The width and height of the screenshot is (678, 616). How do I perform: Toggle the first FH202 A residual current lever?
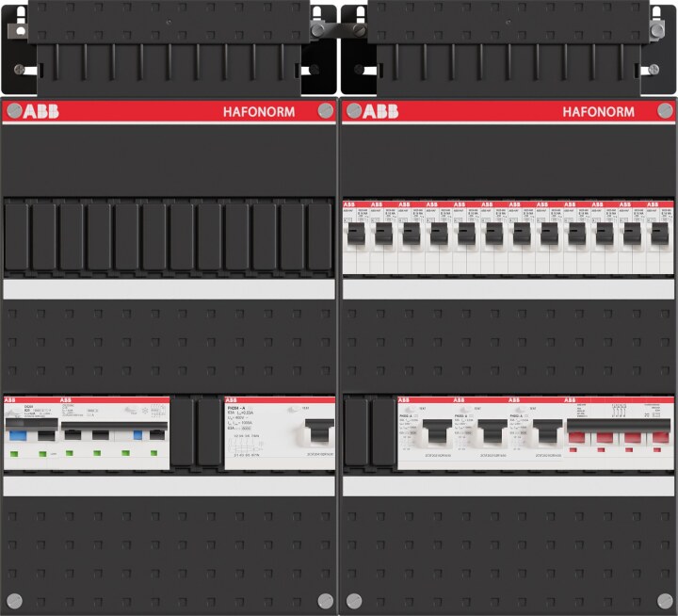click(437, 431)
